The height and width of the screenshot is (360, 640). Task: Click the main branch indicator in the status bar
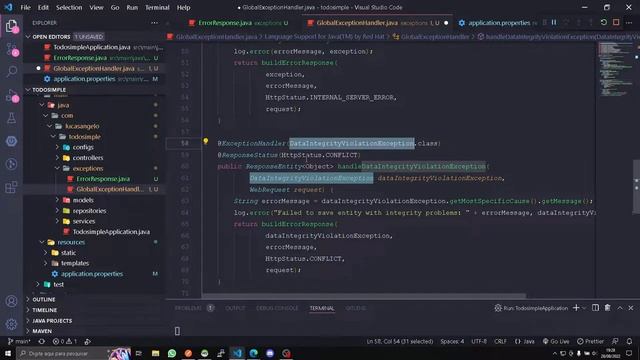click(x=19, y=341)
